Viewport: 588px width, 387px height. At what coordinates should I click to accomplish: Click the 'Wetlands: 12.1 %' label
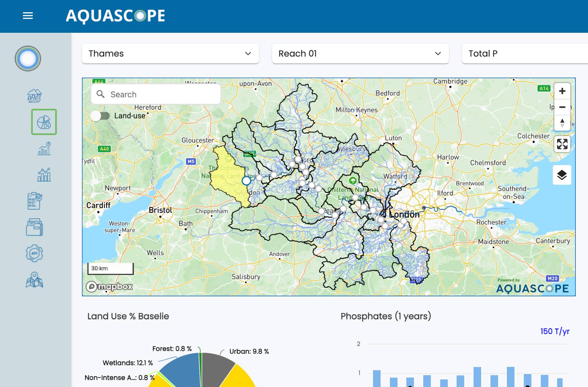pyautogui.click(x=128, y=363)
